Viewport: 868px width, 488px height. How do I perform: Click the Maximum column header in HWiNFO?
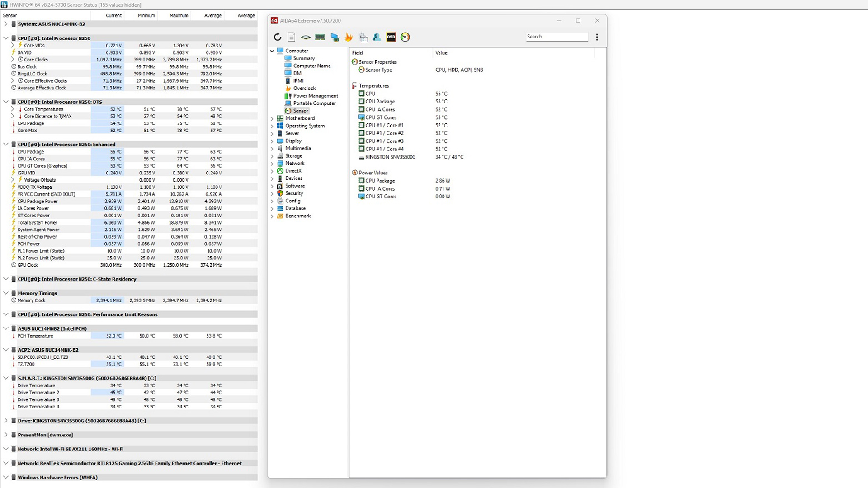point(179,15)
